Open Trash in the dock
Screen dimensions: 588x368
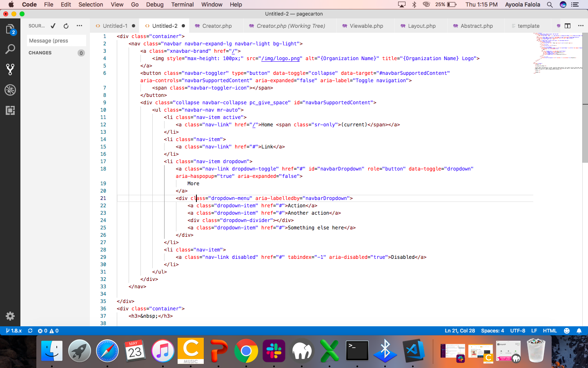(x=536, y=351)
